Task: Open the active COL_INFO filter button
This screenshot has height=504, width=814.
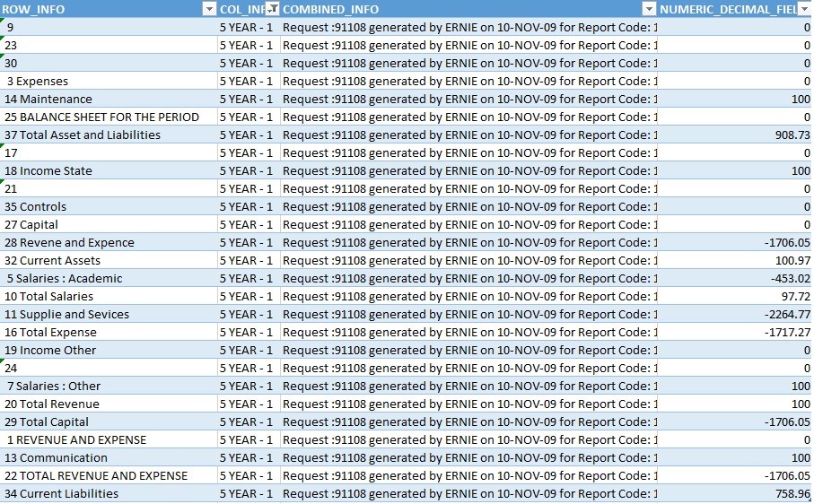Action: pos(273,9)
